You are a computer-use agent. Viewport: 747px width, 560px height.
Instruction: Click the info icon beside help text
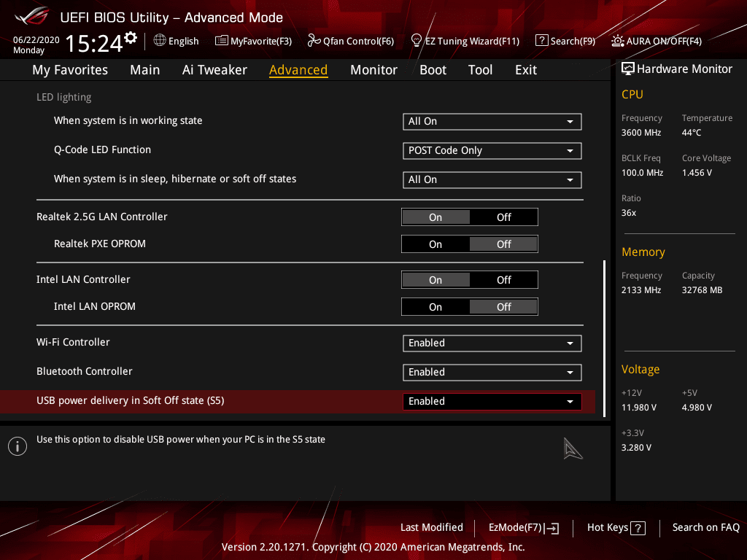pyautogui.click(x=18, y=446)
